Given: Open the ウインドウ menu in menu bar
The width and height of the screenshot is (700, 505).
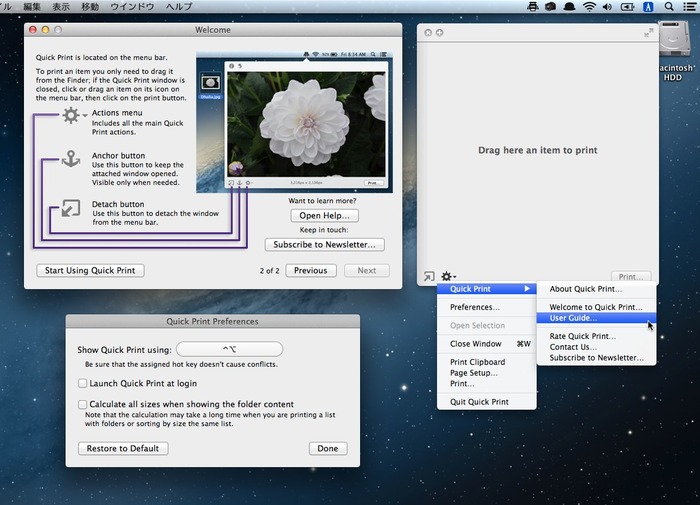Looking at the screenshot, I should pyautogui.click(x=132, y=6).
